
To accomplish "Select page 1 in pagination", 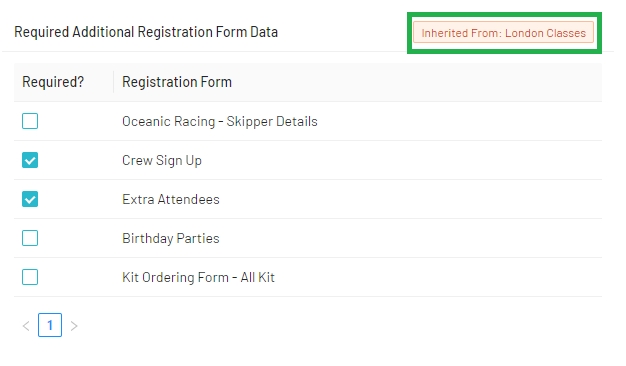I will 50,325.
